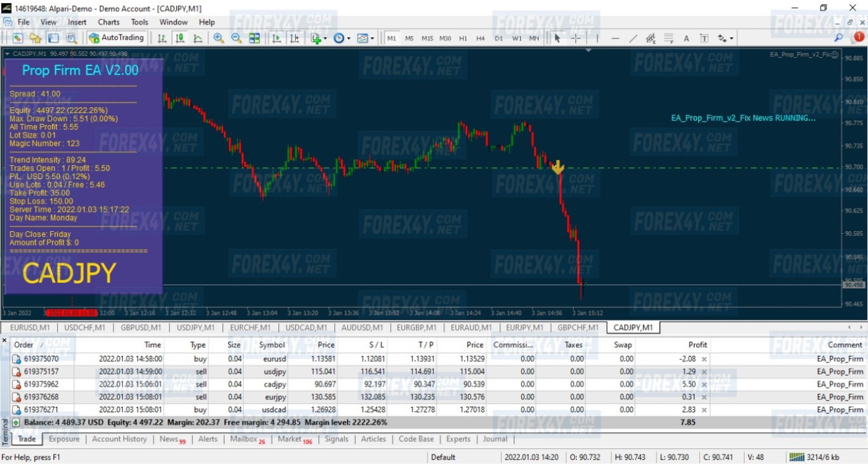Image resolution: width=868 pixels, height=465 pixels.
Task: Select the Fibonacci retracement tool
Action: tap(668, 38)
